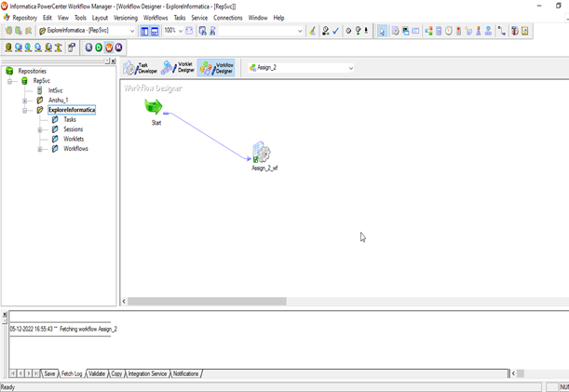
Task: Open the Workflows menu
Action: pos(156,18)
